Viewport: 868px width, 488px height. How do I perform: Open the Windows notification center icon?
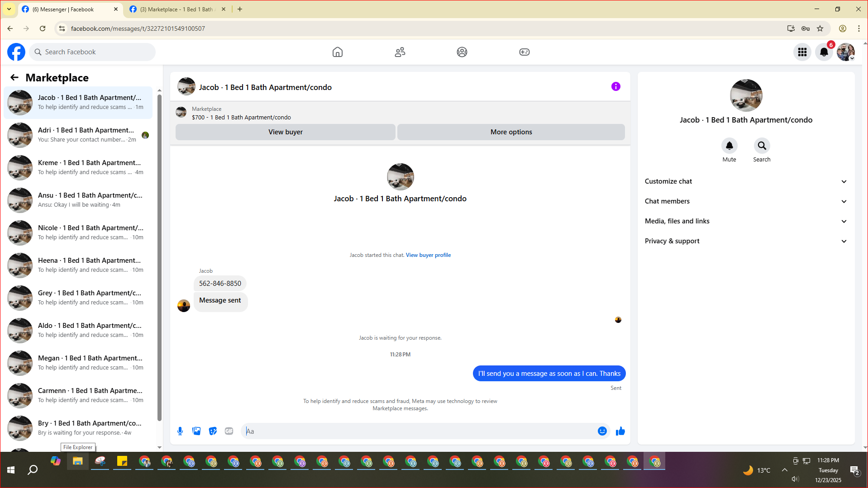[x=855, y=470]
